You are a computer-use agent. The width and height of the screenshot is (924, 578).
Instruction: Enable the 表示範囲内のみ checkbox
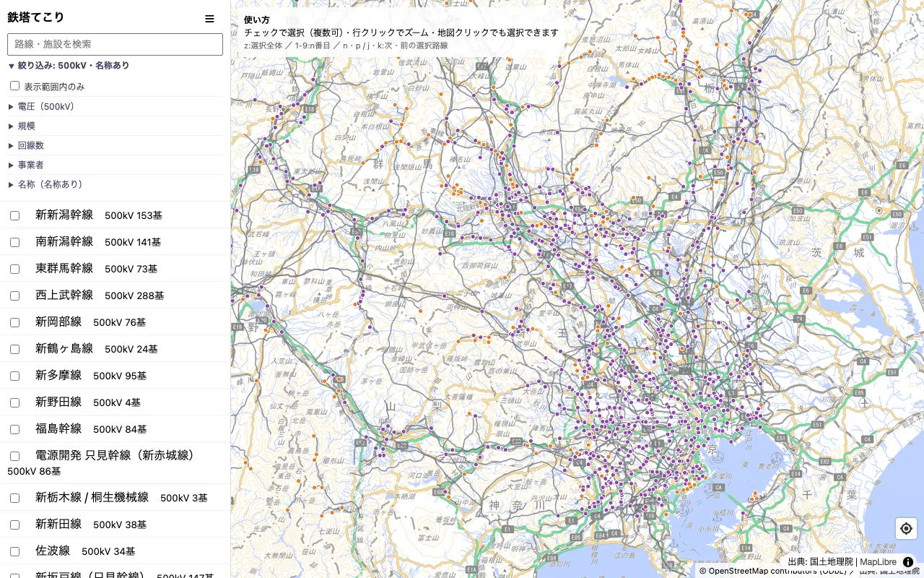pos(14,86)
